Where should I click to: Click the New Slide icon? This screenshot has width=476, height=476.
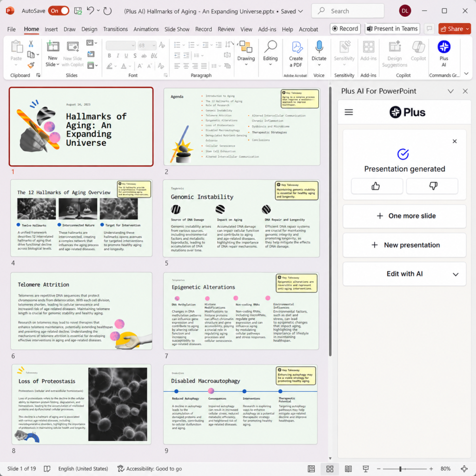click(53, 47)
